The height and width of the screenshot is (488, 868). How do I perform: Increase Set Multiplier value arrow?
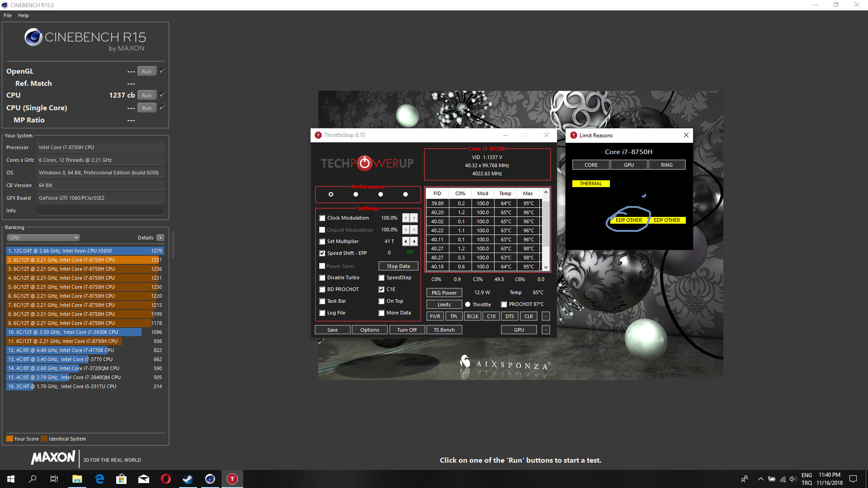(x=414, y=241)
